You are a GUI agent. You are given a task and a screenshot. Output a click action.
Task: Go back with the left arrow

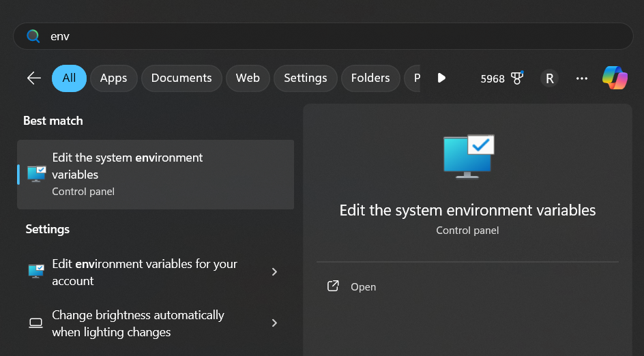(x=33, y=78)
